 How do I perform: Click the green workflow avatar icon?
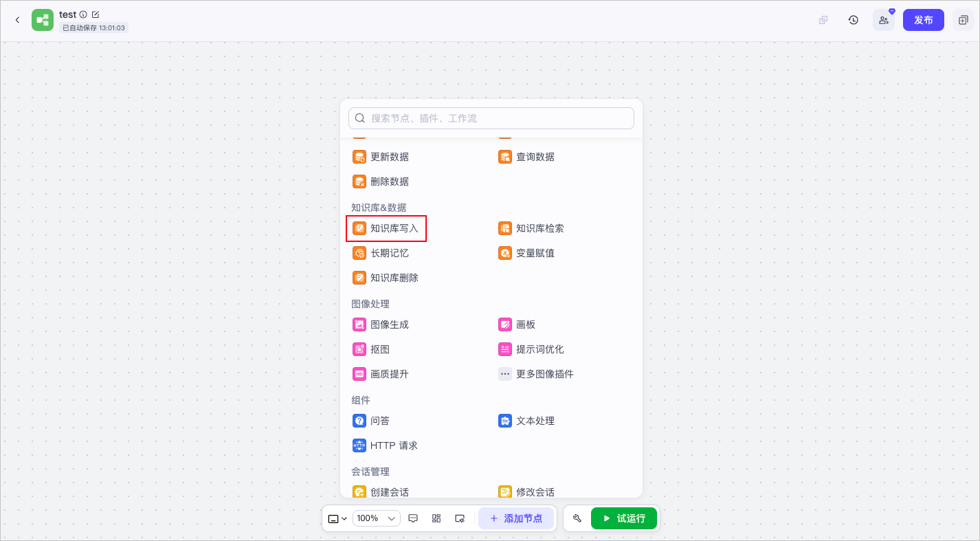pyautogui.click(x=43, y=20)
